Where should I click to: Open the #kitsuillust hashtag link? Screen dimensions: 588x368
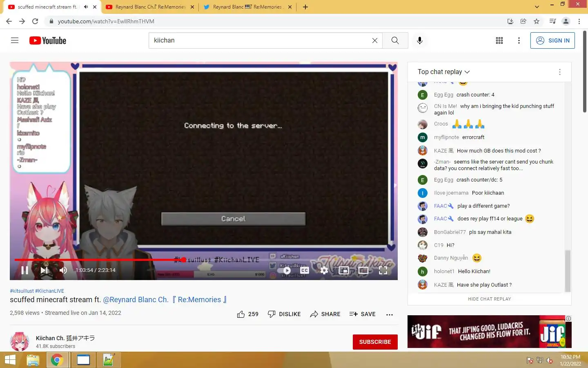tap(22, 291)
